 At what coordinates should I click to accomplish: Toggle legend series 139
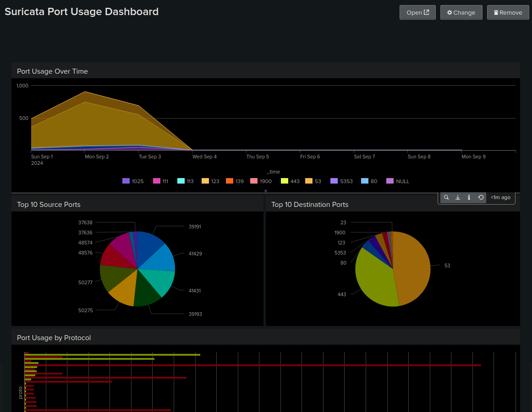(x=235, y=181)
